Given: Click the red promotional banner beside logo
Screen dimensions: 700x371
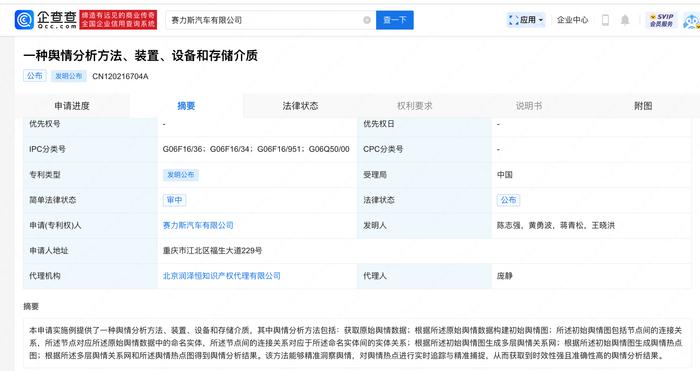Looking at the screenshot, I should point(118,20).
